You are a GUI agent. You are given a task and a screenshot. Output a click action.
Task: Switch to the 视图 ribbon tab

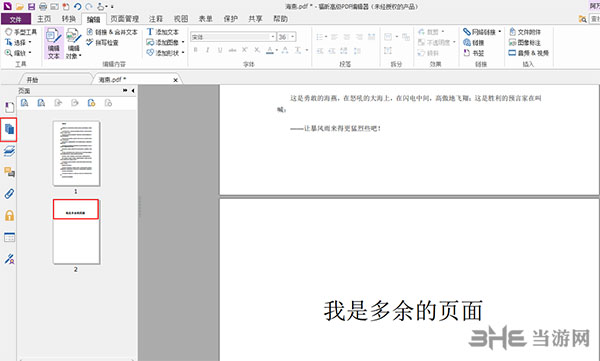tap(181, 19)
